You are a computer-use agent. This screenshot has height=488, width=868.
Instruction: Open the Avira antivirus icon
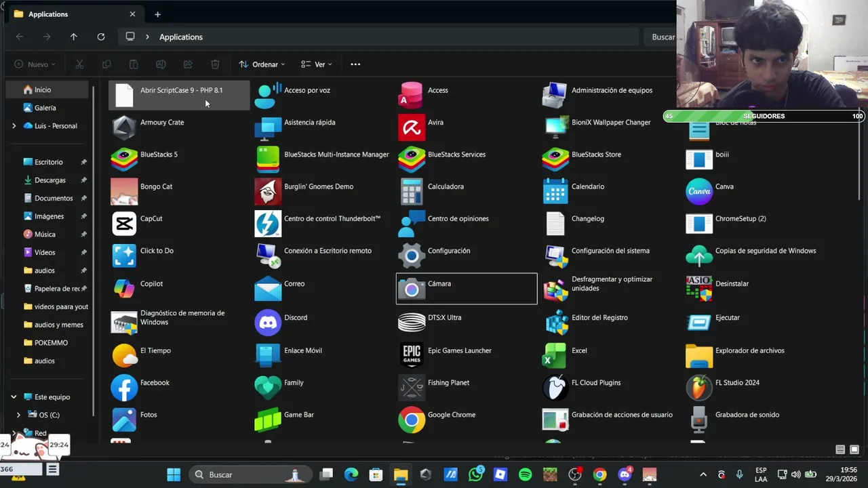412,127
